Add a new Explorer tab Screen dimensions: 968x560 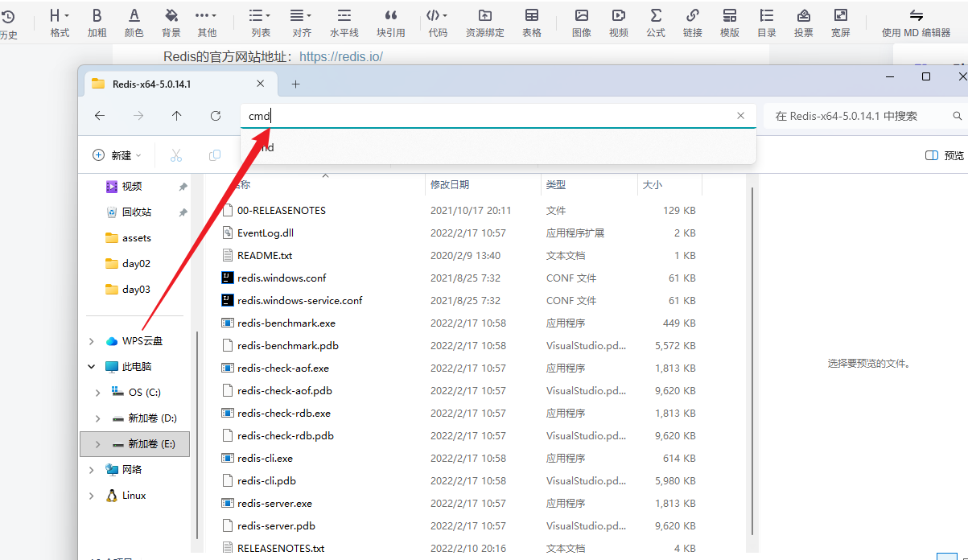coord(295,84)
